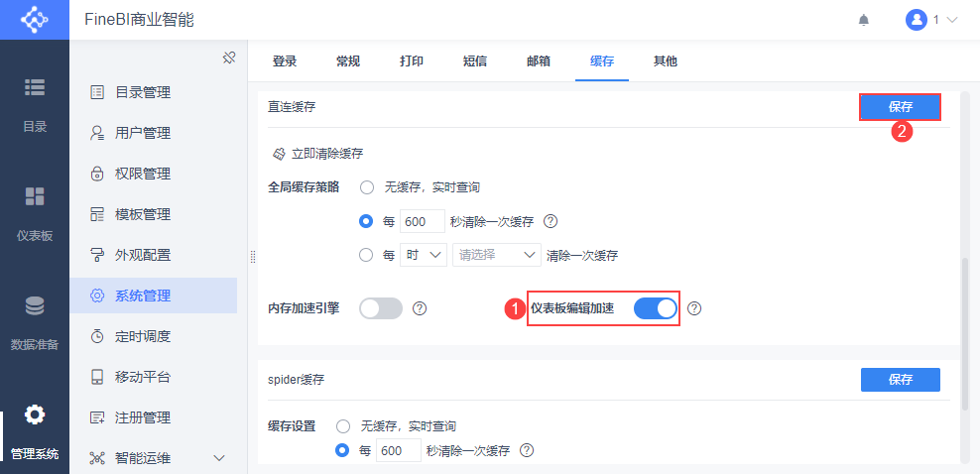Enable the 内存加速引擎 toggle
The height and width of the screenshot is (474, 980).
pos(381,308)
